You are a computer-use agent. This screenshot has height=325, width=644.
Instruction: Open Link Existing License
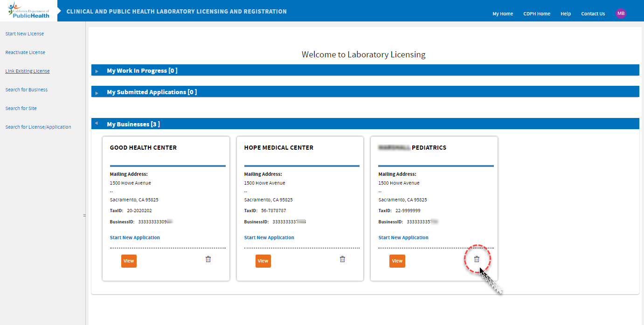click(x=28, y=71)
